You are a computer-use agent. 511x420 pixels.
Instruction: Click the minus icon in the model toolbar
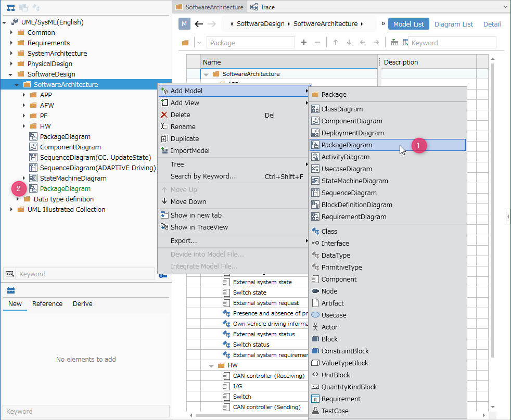click(317, 42)
